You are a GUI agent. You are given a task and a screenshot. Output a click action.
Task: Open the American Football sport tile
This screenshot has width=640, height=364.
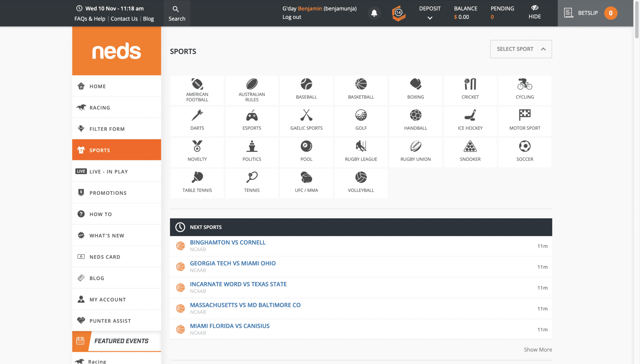click(x=197, y=90)
